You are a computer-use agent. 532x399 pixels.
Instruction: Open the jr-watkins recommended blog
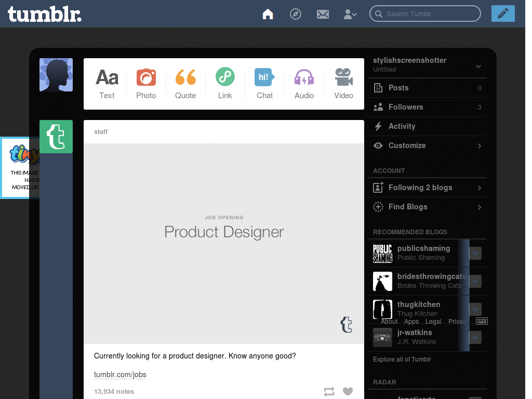415,332
